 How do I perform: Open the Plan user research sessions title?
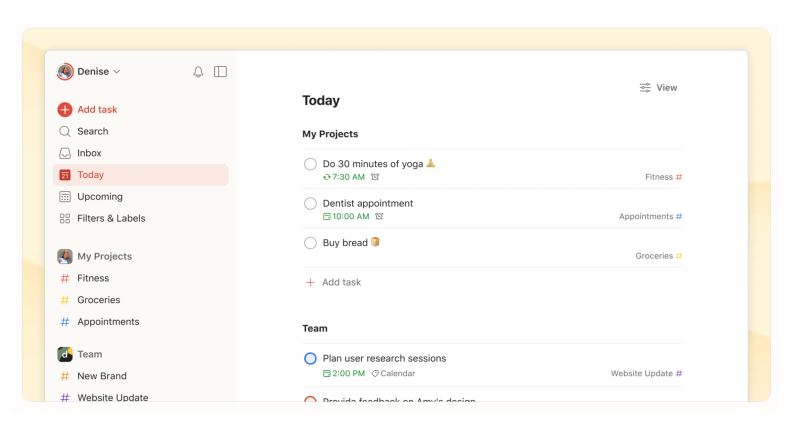click(384, 358)
